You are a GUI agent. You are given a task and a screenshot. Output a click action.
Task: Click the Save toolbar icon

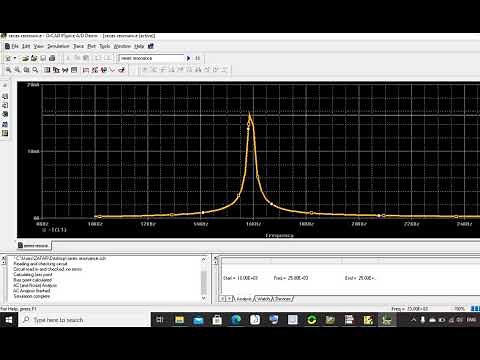click(43, 58)
